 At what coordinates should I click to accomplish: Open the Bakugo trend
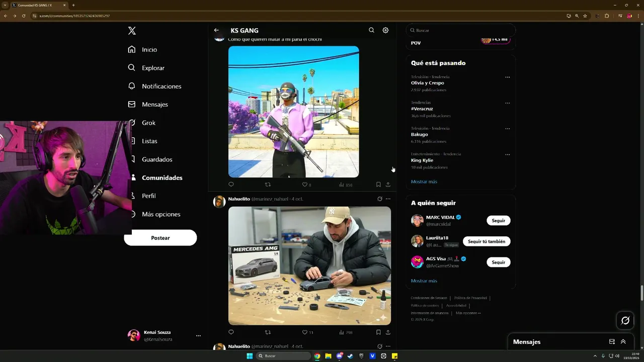point(419,134)
